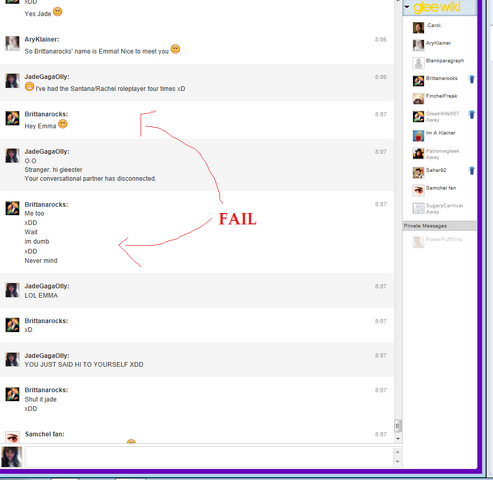Click AryKlainer avatar in user list
Screen dimensions: 493x480
(x=418, y=45)
